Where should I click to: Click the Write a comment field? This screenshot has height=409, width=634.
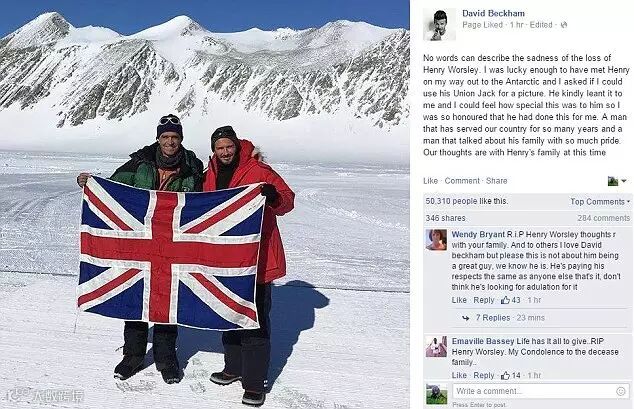click(x=540, y=391)
